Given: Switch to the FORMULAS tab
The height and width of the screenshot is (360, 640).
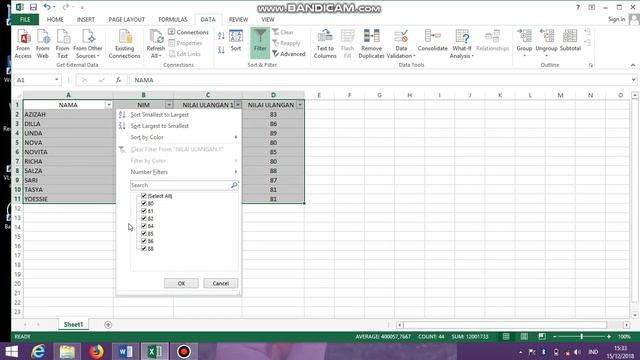Looking at the screenshot, I should [x=173, y=19].
